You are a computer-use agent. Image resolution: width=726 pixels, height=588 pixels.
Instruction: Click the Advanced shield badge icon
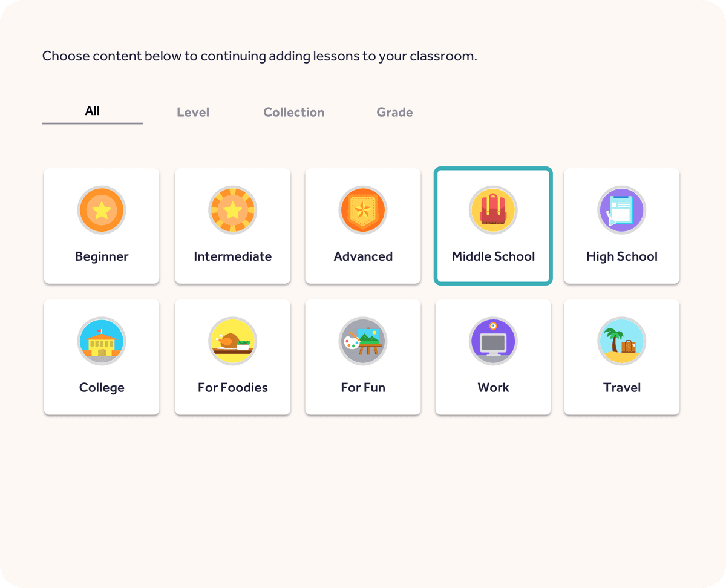click(363, 211)
